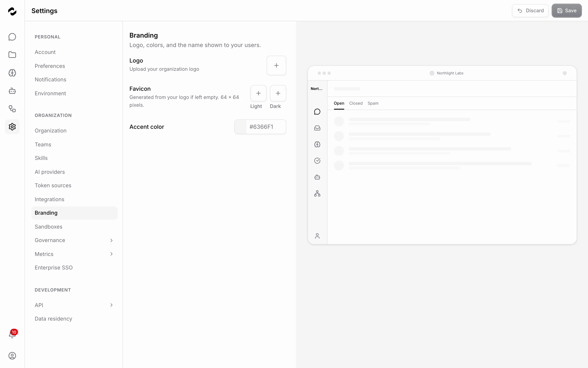Open Environment settings
588x368 pixels.
(x=74, y=93)
